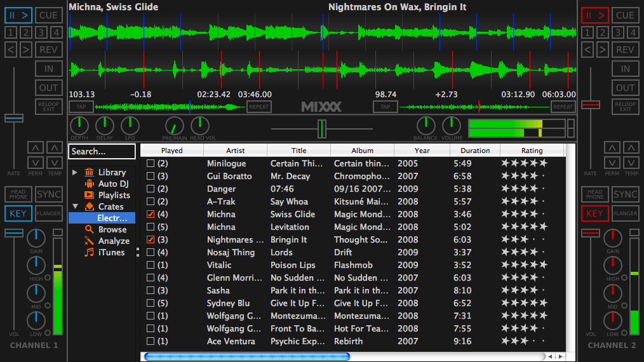Check Played box for Minilogue track
Screen dimensions: 644x362
(x=151, y=163)
